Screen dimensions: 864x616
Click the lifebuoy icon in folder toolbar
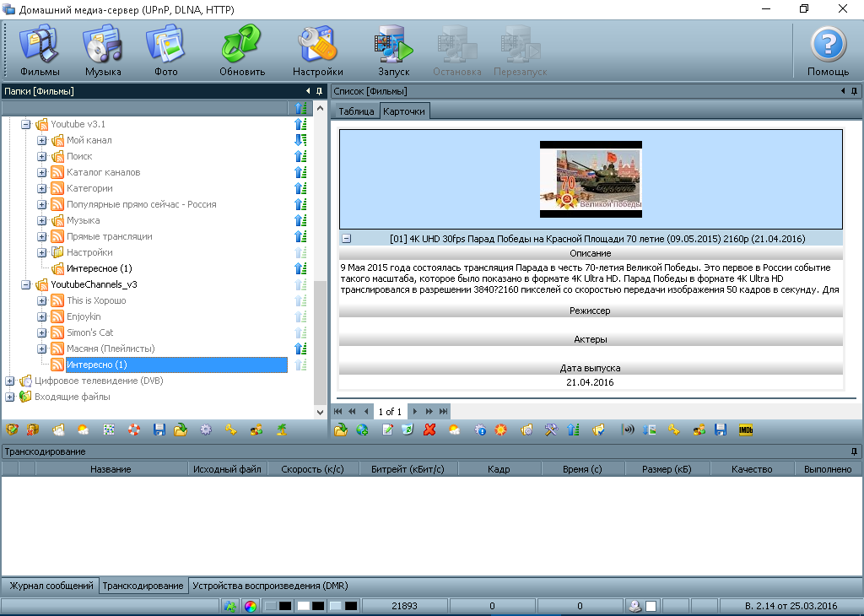pos(133,430)
